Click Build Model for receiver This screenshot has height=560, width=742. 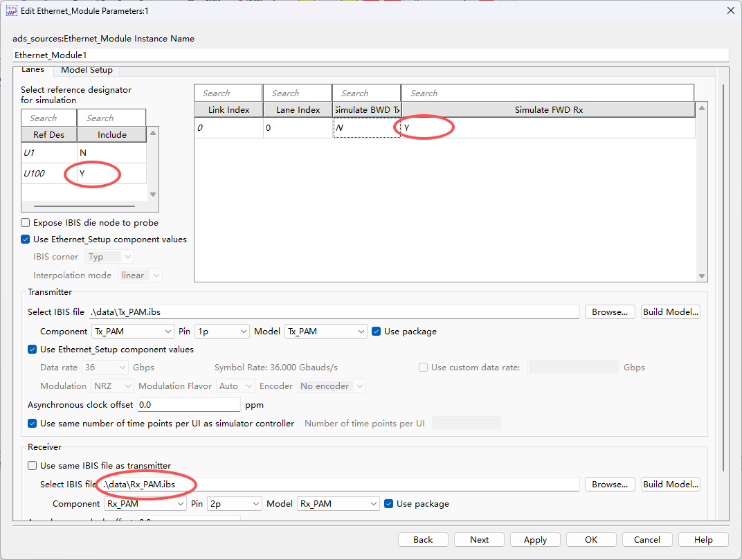point(671,485)
